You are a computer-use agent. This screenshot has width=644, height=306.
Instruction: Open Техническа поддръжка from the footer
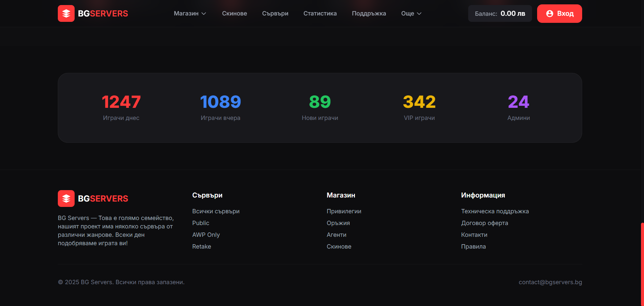[495, 211]
